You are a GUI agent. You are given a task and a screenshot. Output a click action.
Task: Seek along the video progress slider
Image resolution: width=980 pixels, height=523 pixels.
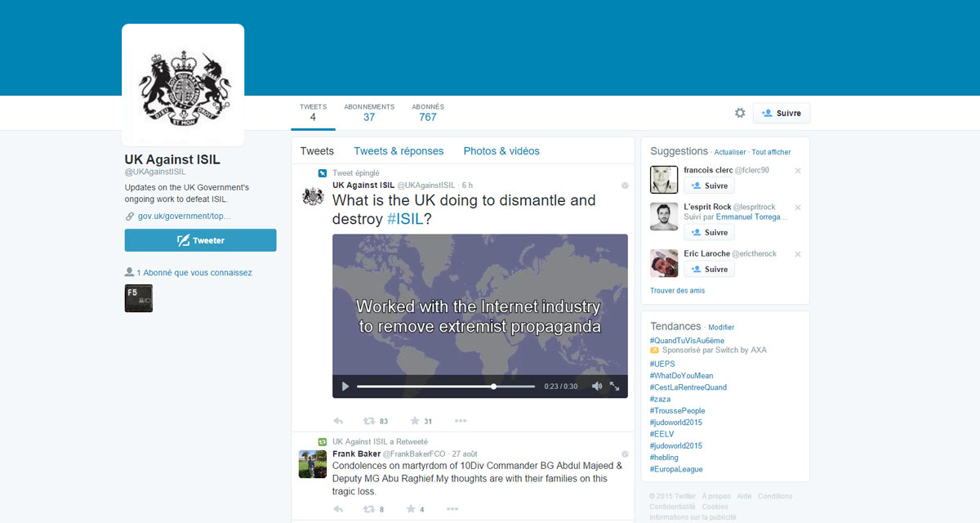click(x=446, y=387)
